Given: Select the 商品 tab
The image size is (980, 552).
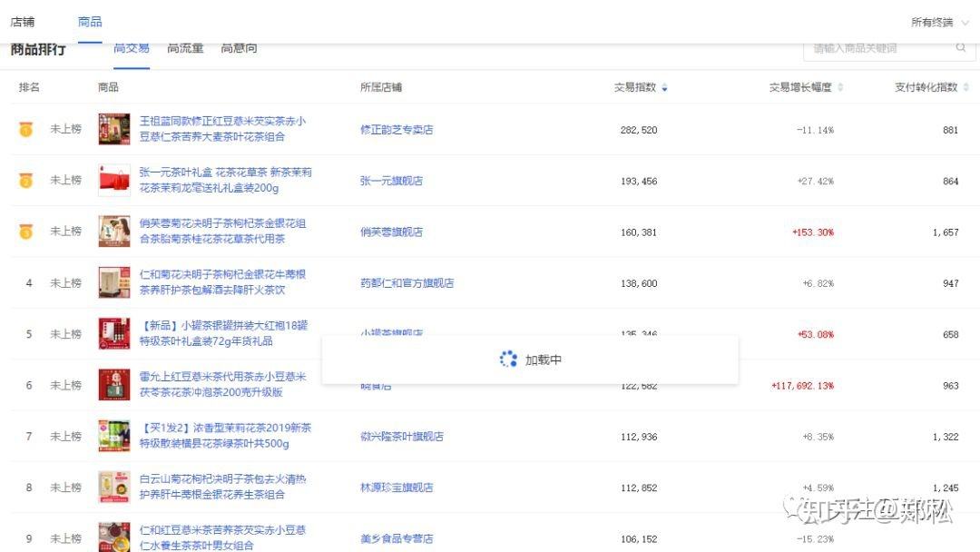Looking at the screenshot, I should pos(90,22).
